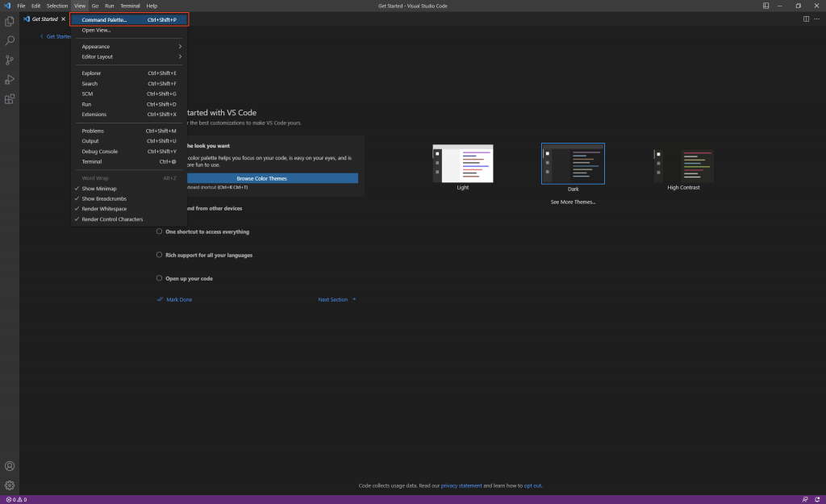Split the editor with the split icon

click(806, 19)
